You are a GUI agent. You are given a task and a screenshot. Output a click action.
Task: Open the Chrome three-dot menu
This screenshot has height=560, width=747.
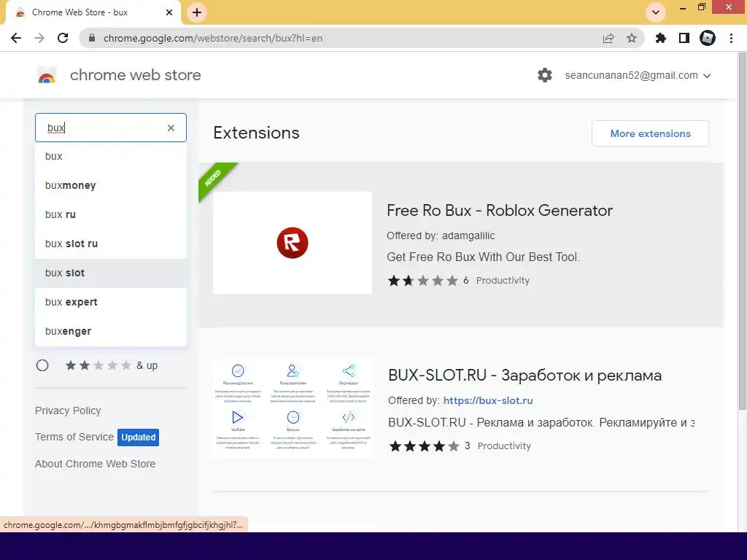pos(731,38)
